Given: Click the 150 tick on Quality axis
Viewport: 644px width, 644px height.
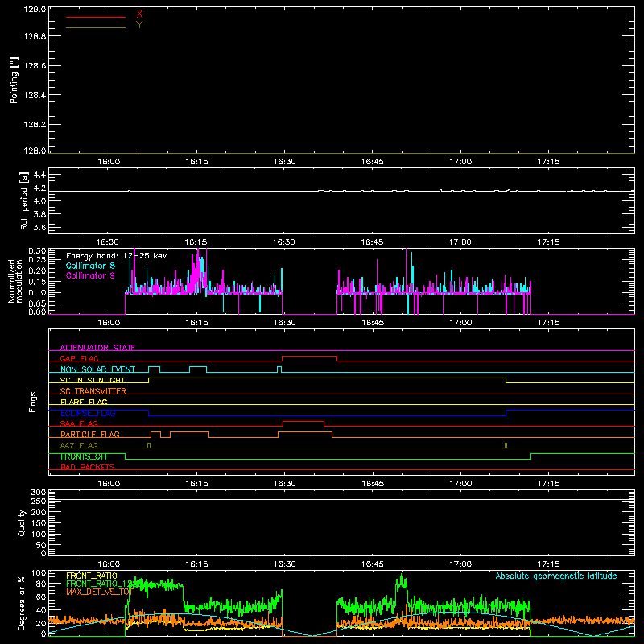Looking at the screenshot, I should pos(39,523).
